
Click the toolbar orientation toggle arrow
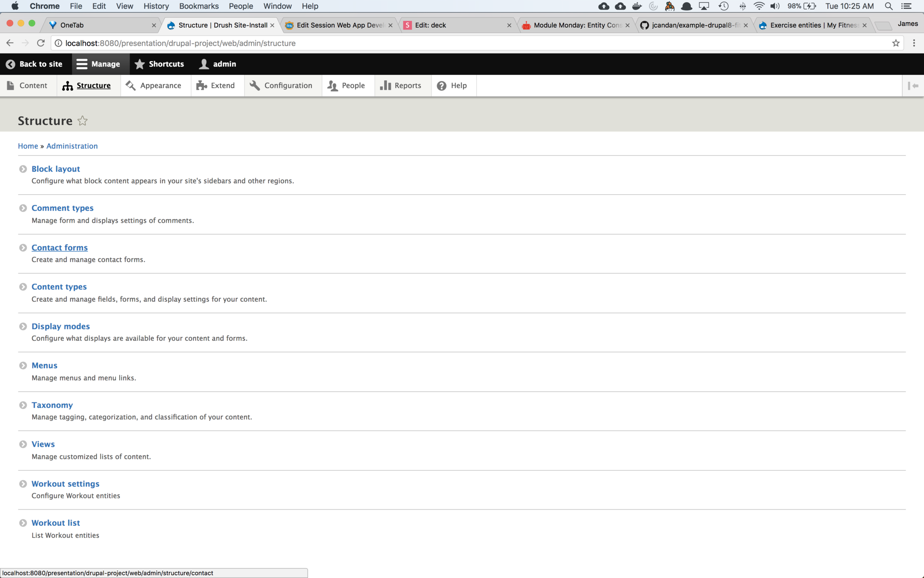click(913, 86)
